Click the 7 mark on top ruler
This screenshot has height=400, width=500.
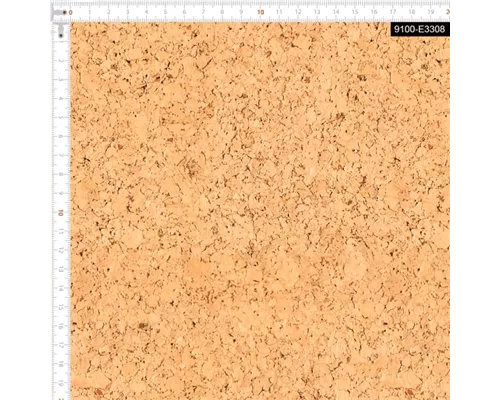point(203,12)
